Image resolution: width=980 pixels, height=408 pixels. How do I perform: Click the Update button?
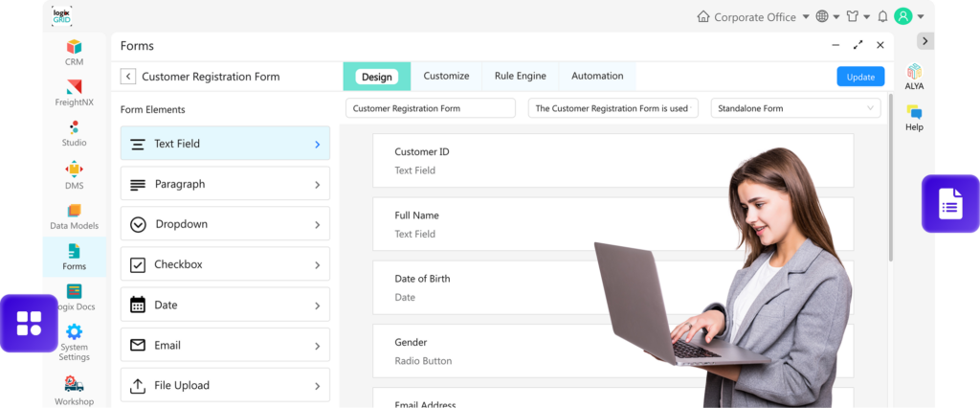(859, 77)
